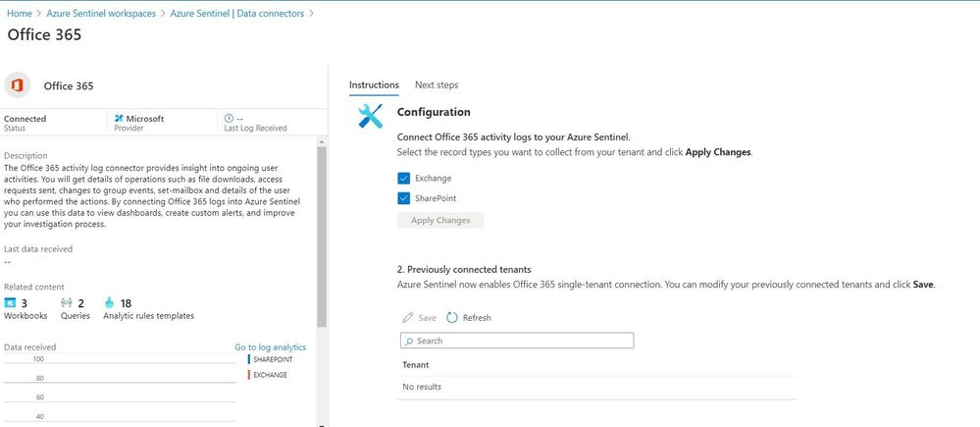Image resolution: width=980 pixels, height=427 pixels.
Task: Click the Workbooks label
Action: [x=26, y=316]
